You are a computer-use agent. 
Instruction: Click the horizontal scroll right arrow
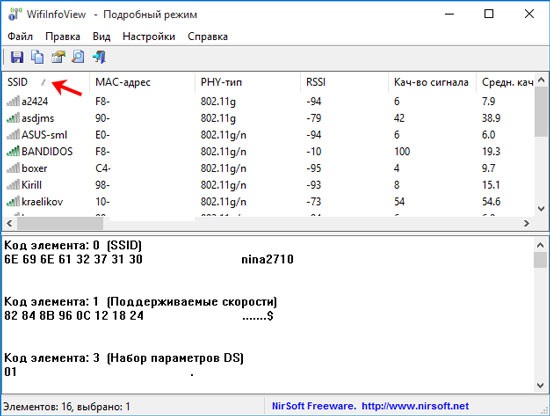[x=526, y=223]
